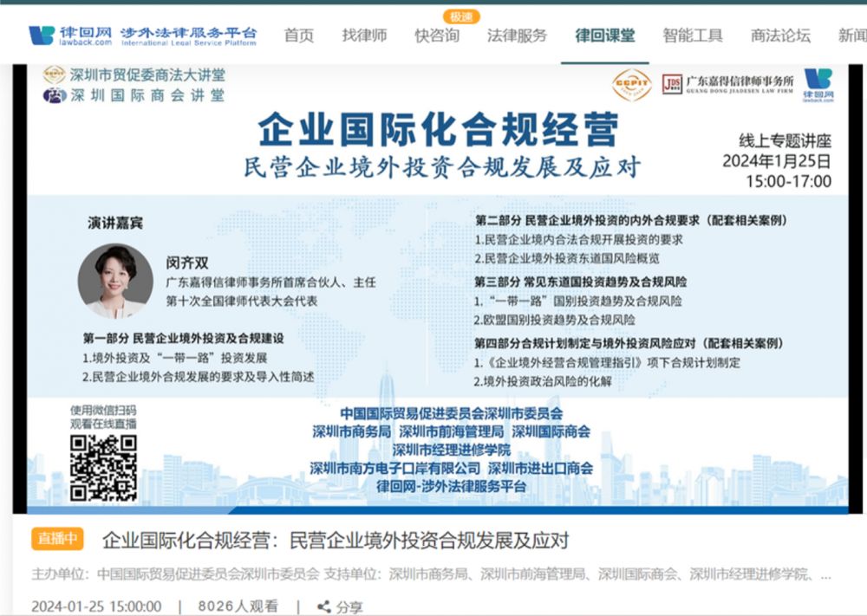The width and height of the screenshot is (867, 616).
Task: Click 律回网-涉外法律服务平台 at banner bottom
Action: [451, 487]
